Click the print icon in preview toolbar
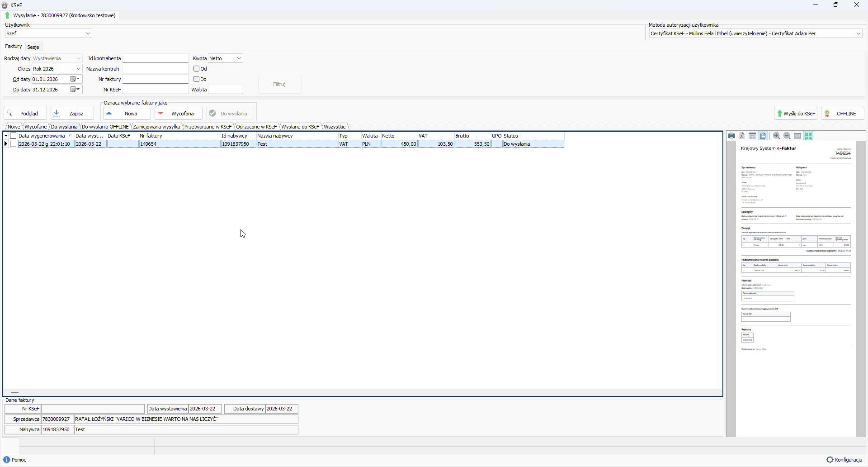 click(x=731, y=136)
